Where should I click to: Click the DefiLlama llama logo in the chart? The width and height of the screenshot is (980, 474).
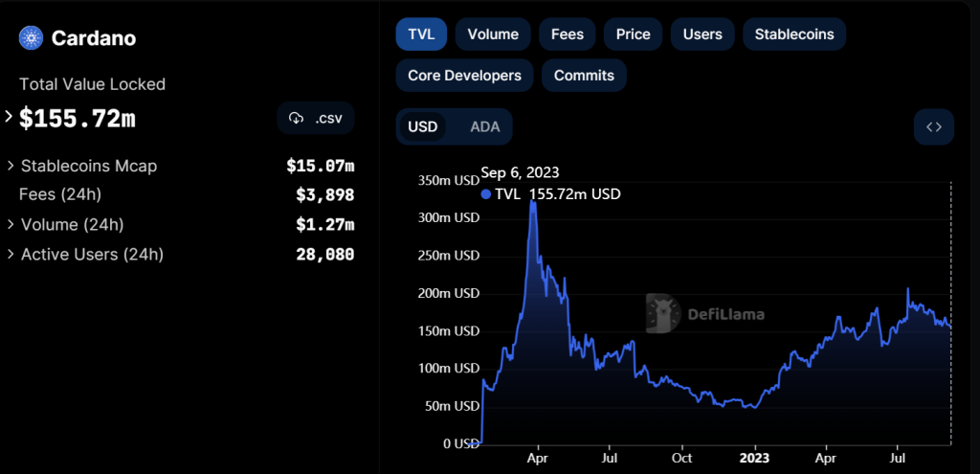[x=663, y=313]
